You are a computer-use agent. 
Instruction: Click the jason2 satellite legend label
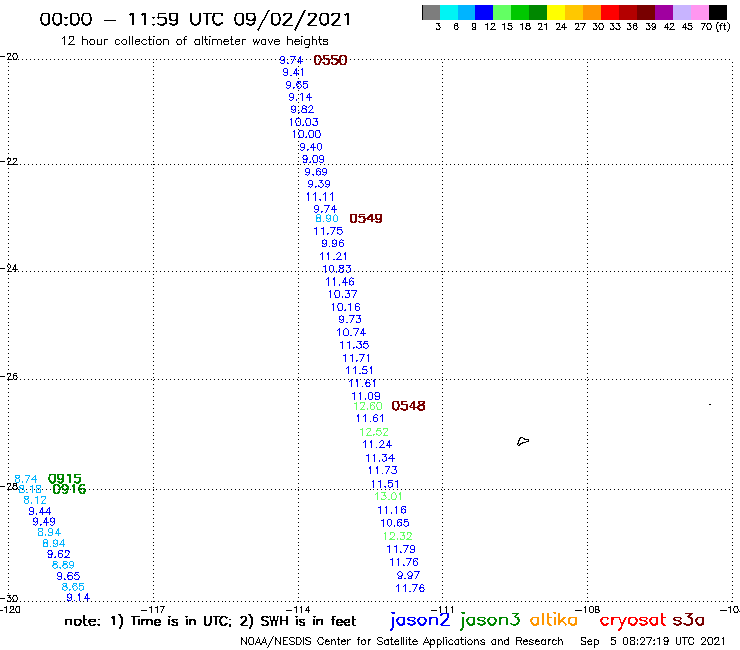(420, 620)
